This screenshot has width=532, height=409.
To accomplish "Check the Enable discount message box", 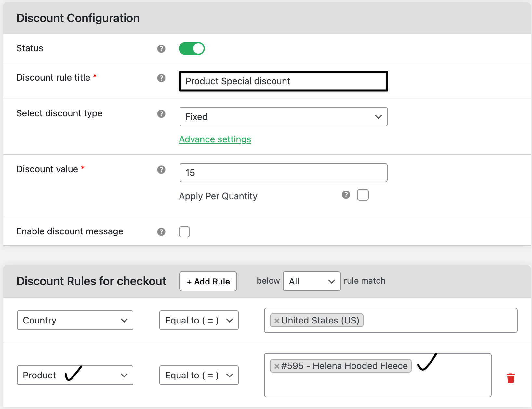I will point(184,232).
